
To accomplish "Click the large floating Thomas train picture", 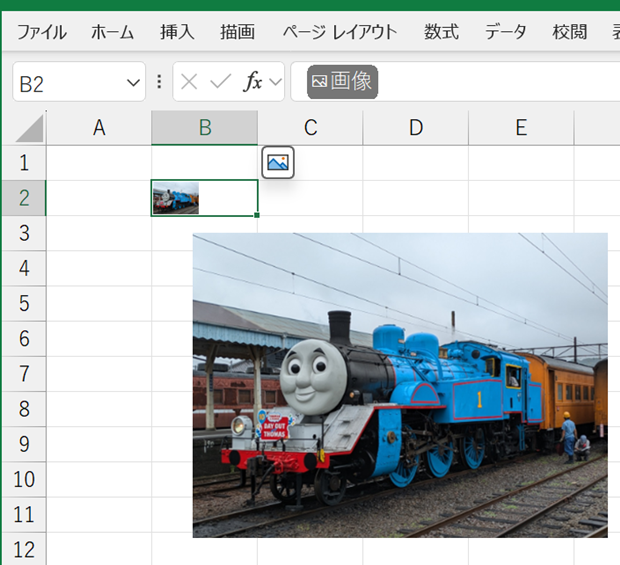I will coord(400,385).
